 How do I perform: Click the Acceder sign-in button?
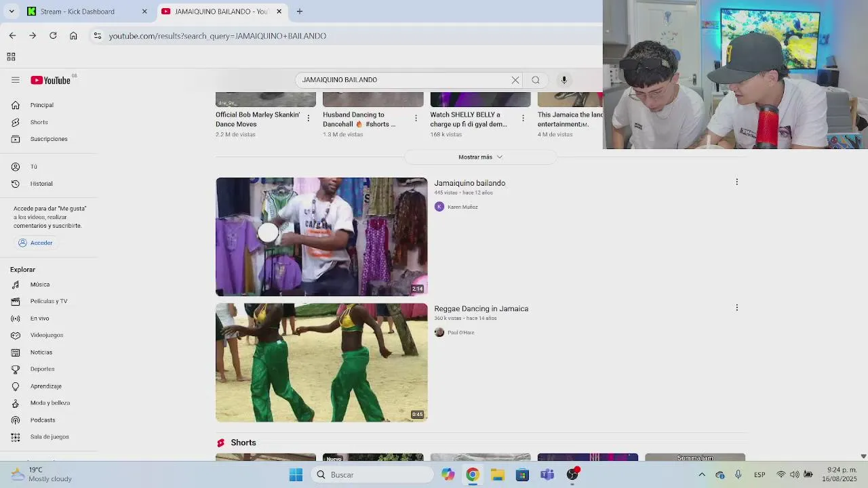coord(36,243)
